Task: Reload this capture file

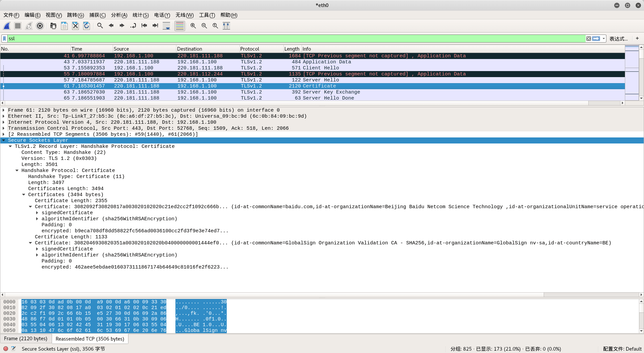Action: [x=87, y=26]
